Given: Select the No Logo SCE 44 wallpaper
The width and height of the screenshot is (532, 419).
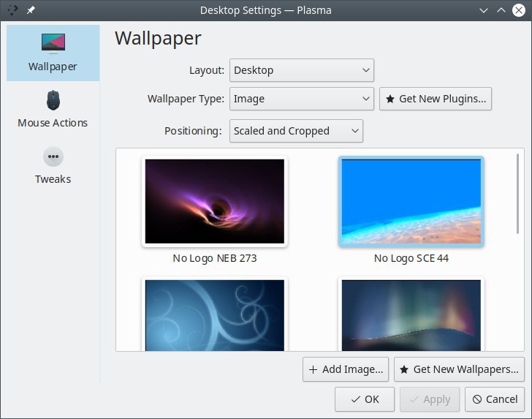Looking at the screenshot, I should point(411,201).
